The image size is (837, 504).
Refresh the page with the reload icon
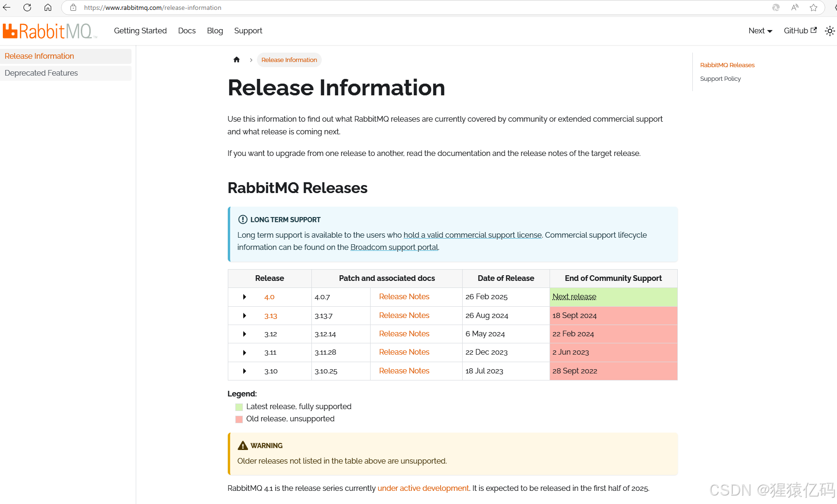click(27, 8)
